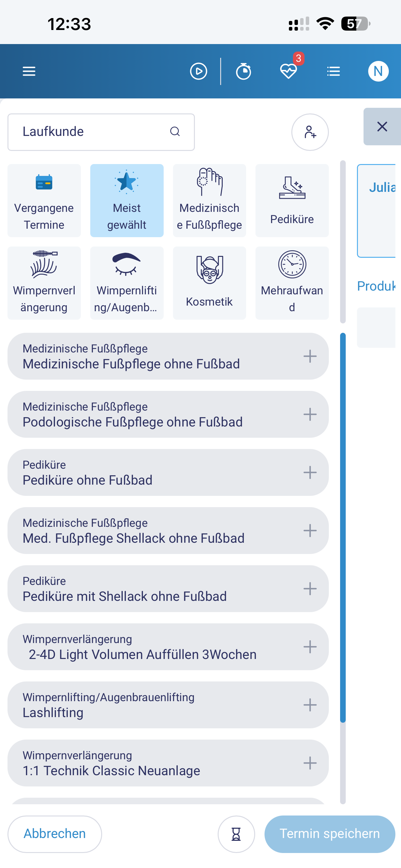Add Lashlifting service with plus

coord(310,705)
